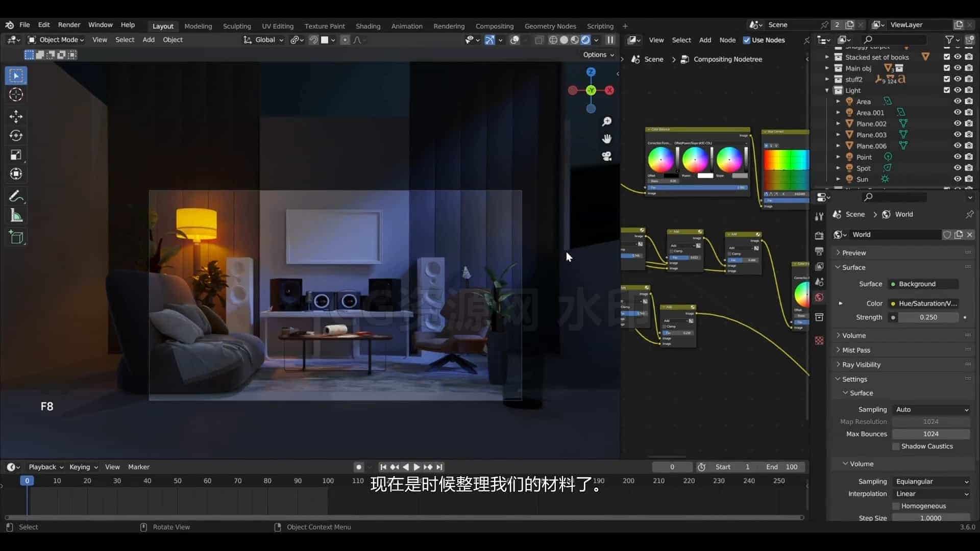Click the Hue/Saturation color node button

point(924,304)
